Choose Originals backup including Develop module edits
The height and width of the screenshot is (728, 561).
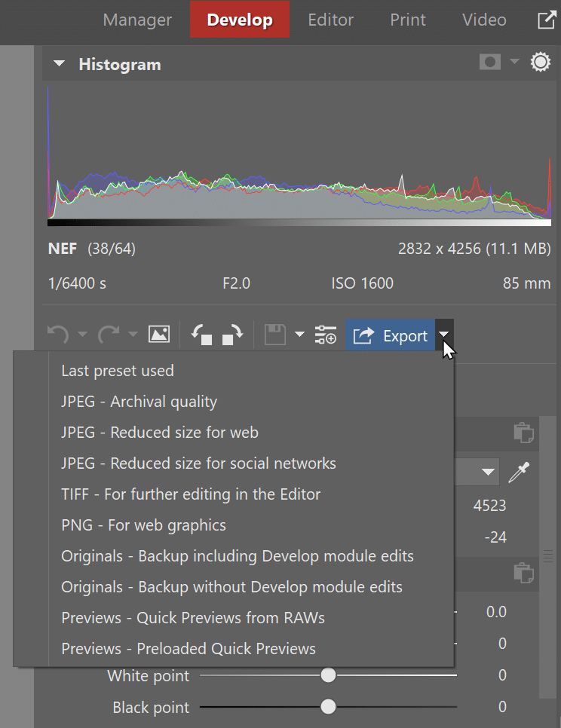pyautogui.click(x=238, y=555)
